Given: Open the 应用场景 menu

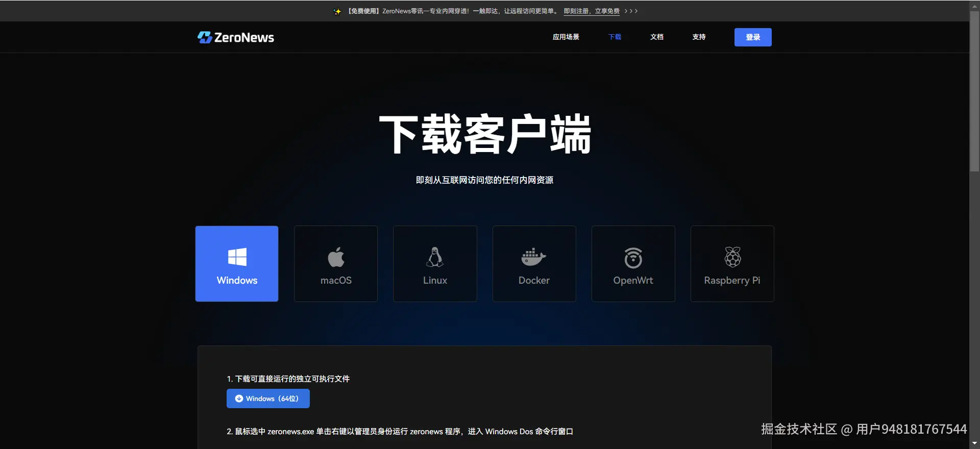Looking at the screenshot, I should 566,37.
